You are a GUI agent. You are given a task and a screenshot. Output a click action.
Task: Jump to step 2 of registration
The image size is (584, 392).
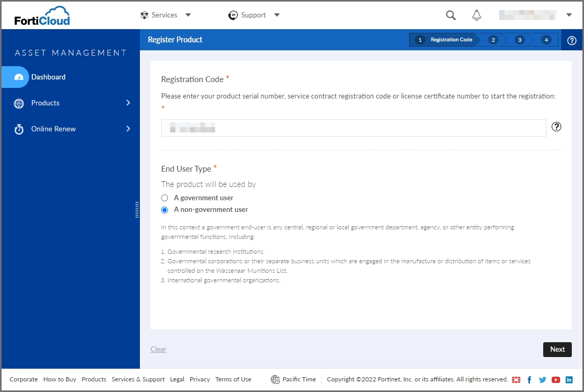click(x=492, y=40)
